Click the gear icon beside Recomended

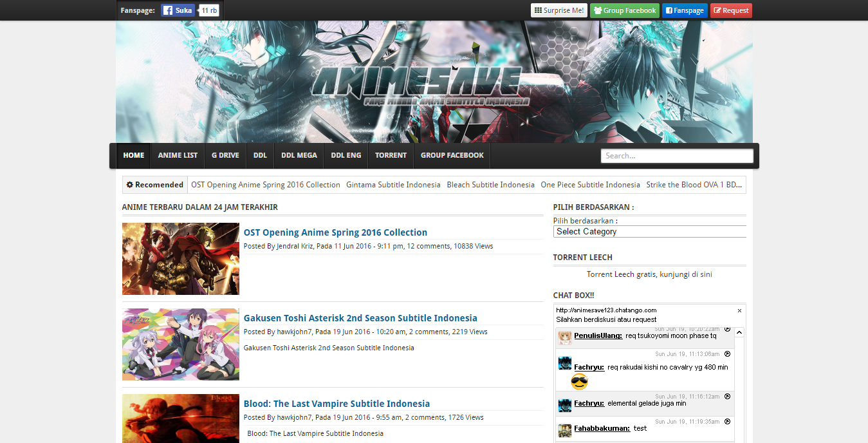[x=130, y=185]
